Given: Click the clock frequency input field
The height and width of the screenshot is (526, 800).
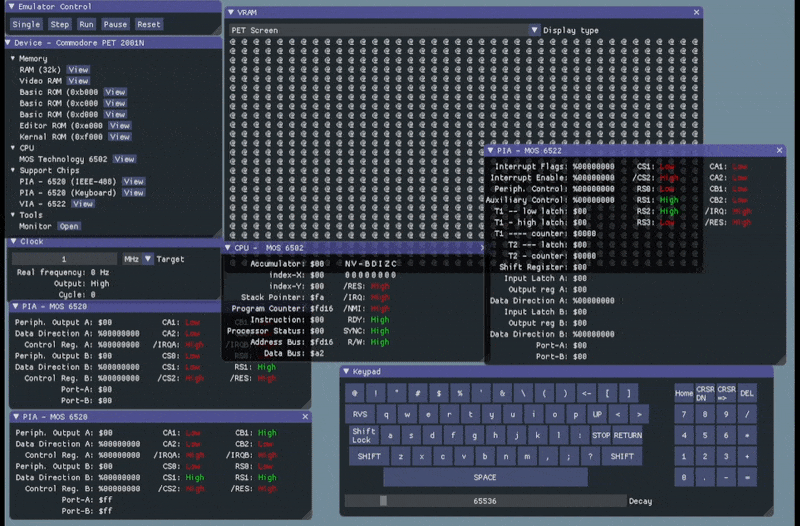Looking at the screenshot, I should coord(64,259).
